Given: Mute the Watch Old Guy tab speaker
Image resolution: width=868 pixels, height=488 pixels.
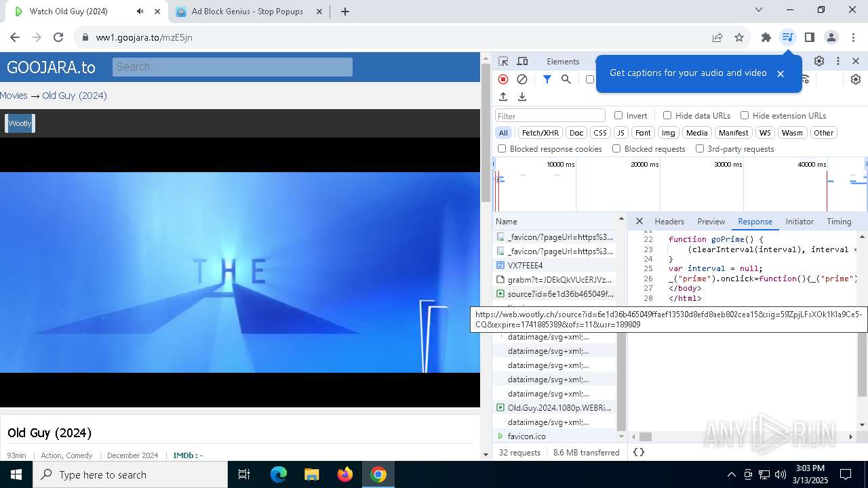Looking at the screenshot, I should click(x=140, y=12).
